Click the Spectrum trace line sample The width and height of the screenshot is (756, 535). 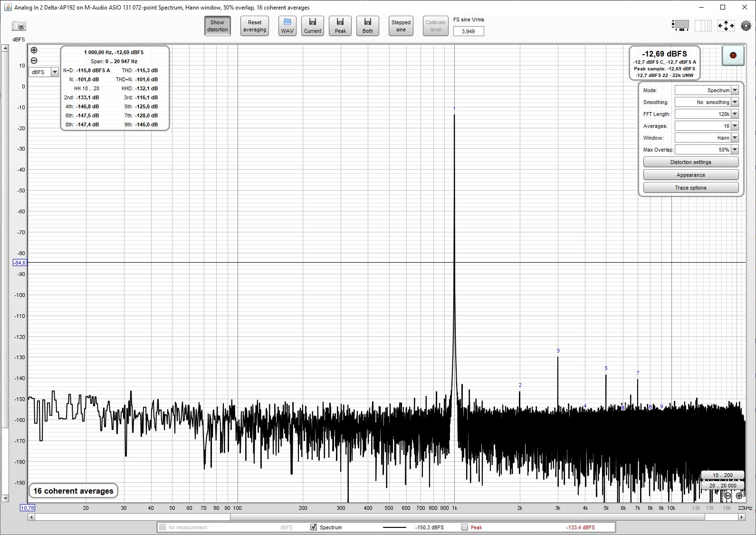[x=394, y=527]
